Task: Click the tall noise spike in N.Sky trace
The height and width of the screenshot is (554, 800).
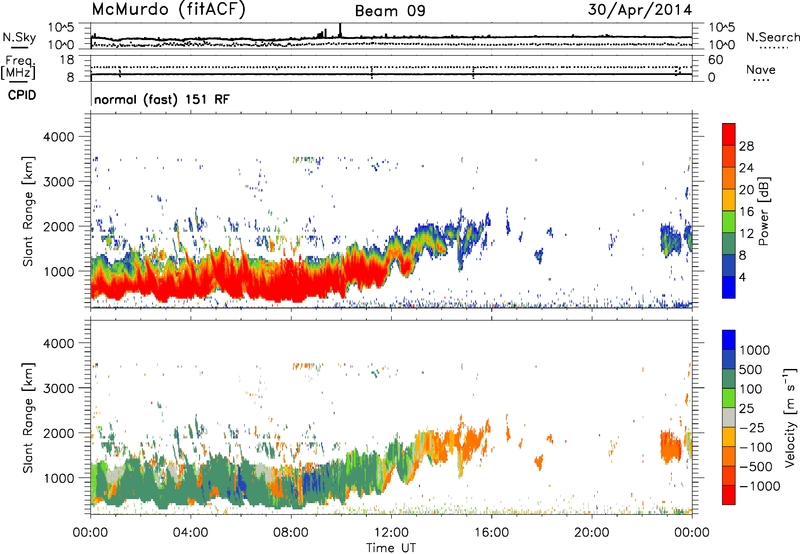Action: coord(340,30)
